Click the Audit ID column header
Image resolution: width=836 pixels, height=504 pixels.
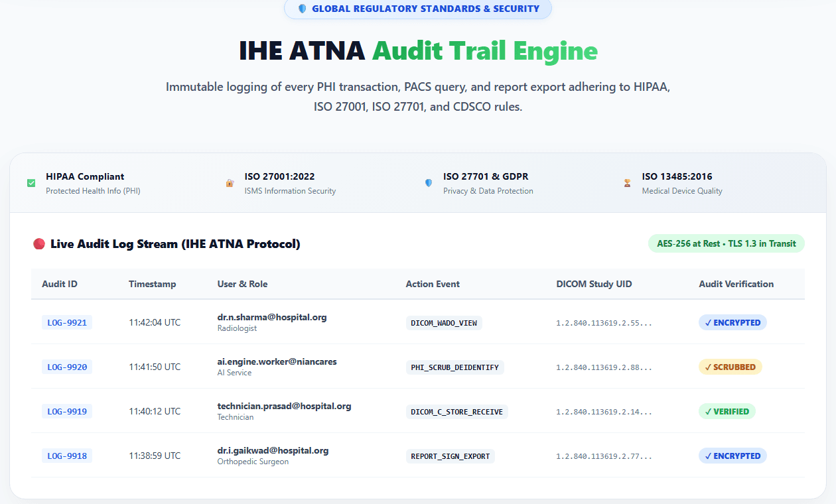(x=60, y=284)
